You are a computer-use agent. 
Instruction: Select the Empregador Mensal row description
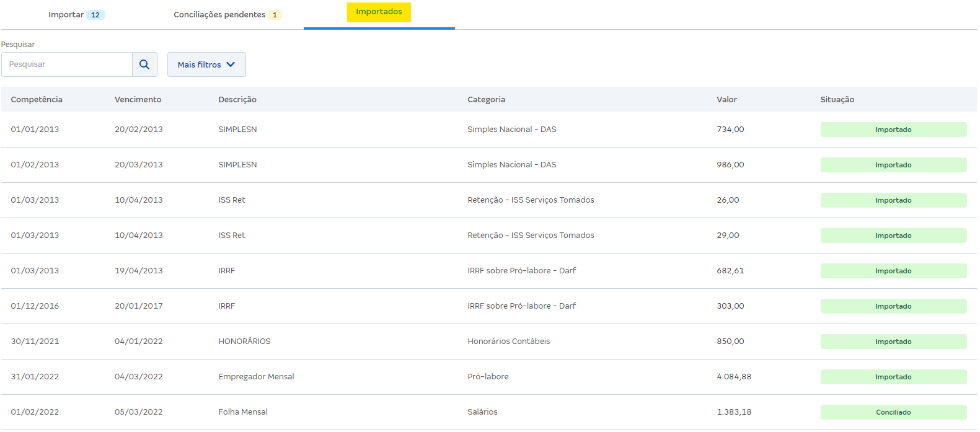(x=256, y=377)
